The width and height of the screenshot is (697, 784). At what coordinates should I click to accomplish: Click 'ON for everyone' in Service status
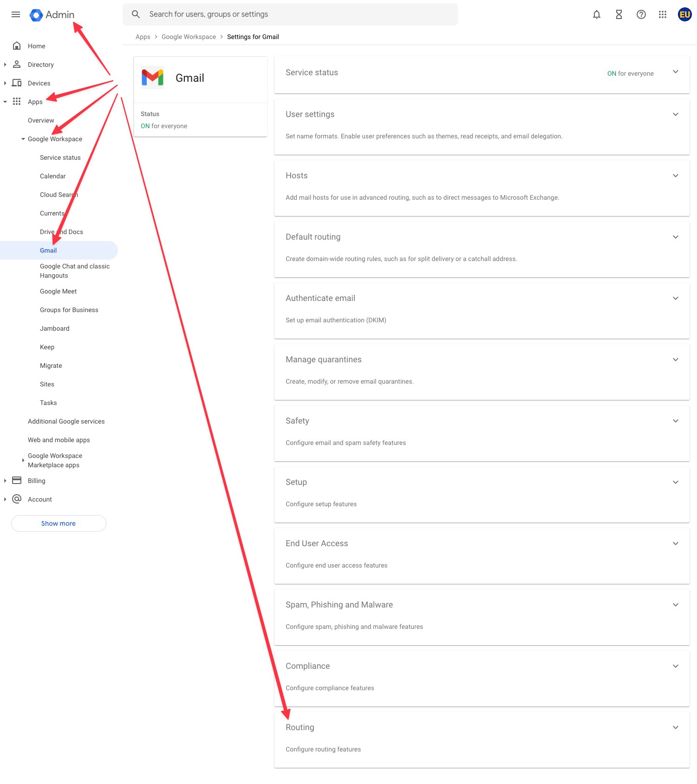631,73
